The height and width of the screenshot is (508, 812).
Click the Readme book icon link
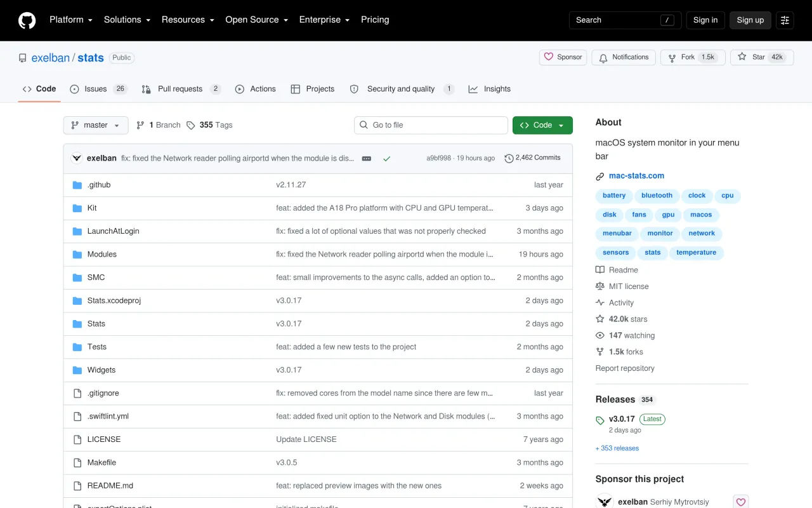617,270
